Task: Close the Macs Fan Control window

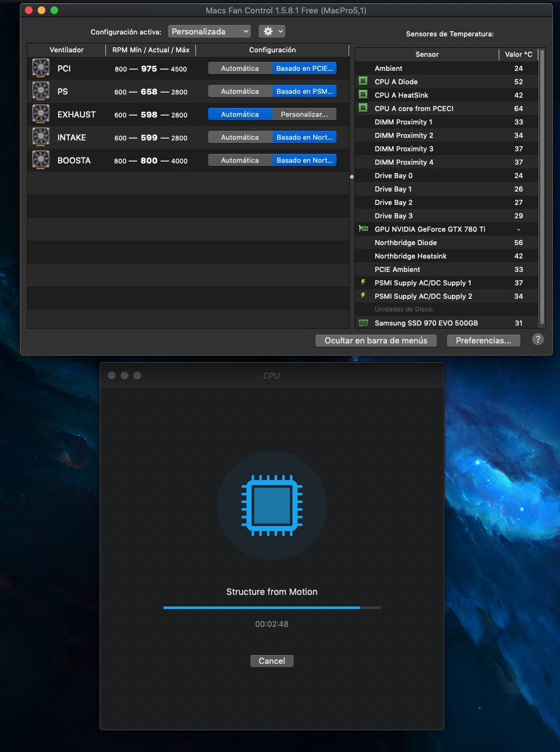Action: [29, 10]
